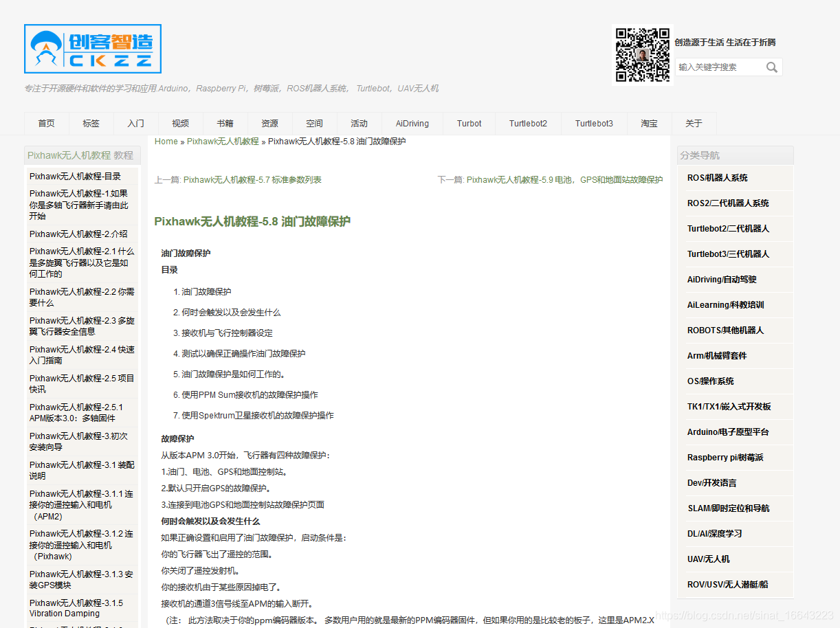Open sidebar item 3.1.1 连接遥控输入和电机 (APM2)

pyautogui.click(x=82, y=505)
